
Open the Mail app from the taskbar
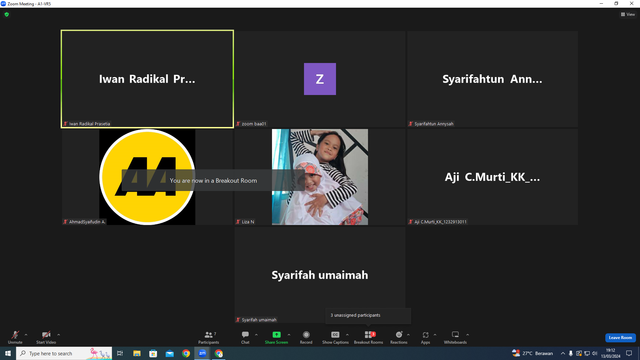click(x=169, y=353)
